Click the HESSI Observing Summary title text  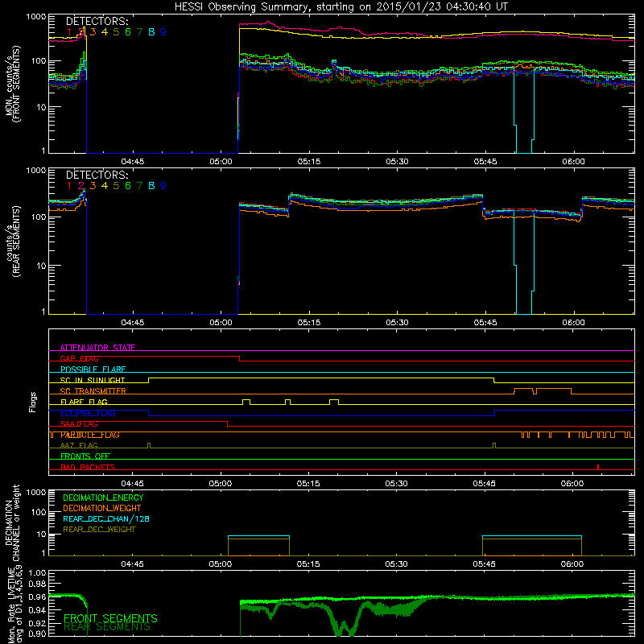[341, 6]
